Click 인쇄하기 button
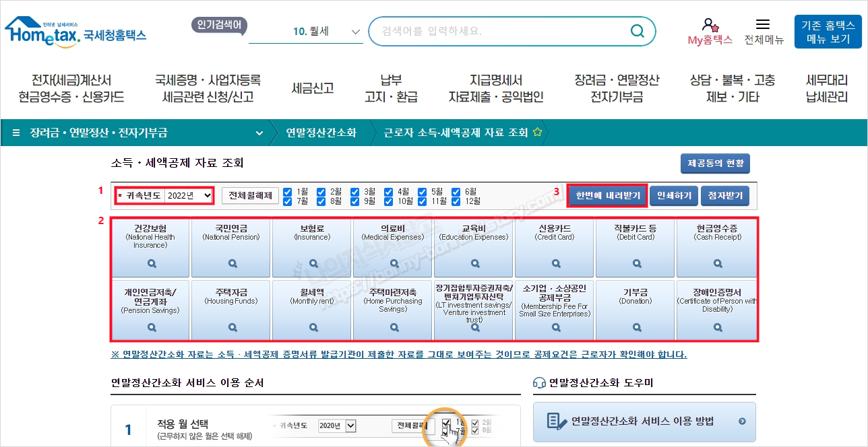The height and width of the screenshot is (447, 868). pyautogui.click(x=674, y=196)
